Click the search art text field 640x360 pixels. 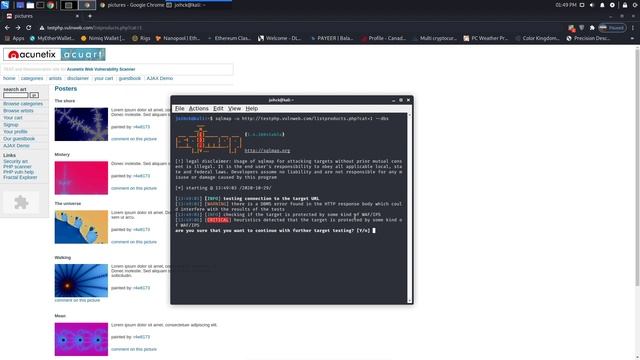coord(16,95)
